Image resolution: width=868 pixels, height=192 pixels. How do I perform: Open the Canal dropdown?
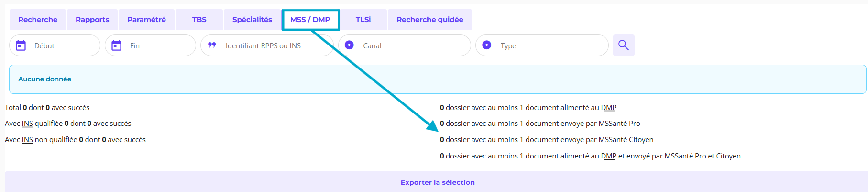tap(411, 46)
